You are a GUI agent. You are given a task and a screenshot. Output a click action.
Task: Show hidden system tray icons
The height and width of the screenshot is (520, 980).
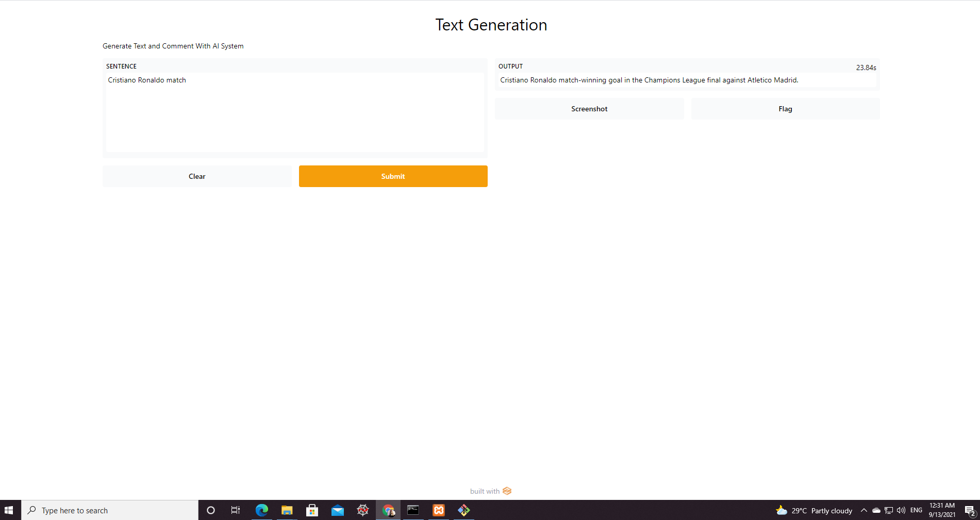(864, 510)
